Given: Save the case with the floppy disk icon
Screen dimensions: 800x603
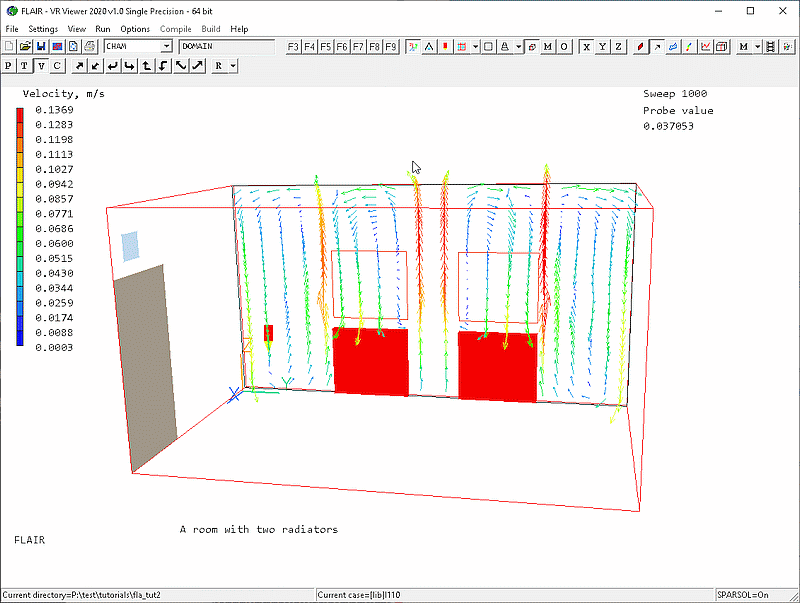Looking at the screenshot, I should click(41, 46).
